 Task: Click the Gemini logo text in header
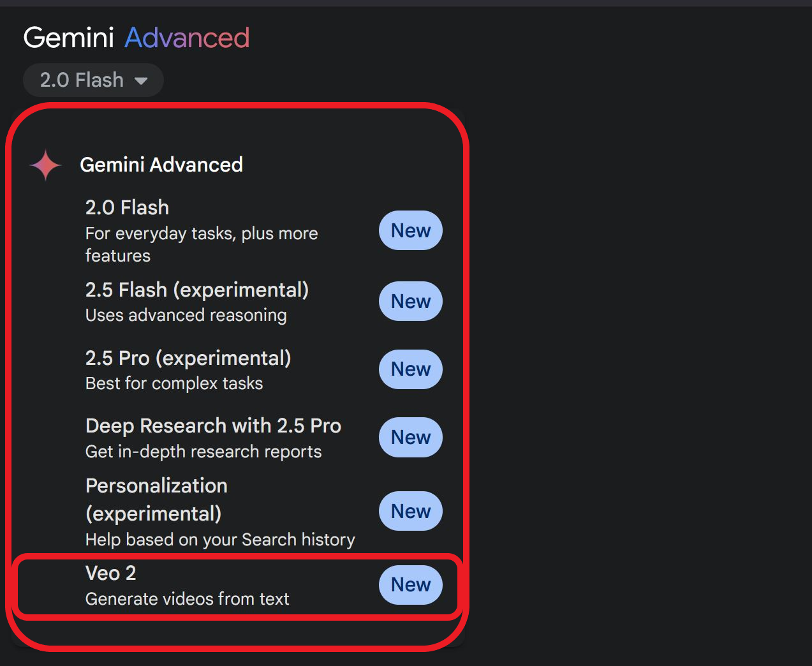[69, 38]
